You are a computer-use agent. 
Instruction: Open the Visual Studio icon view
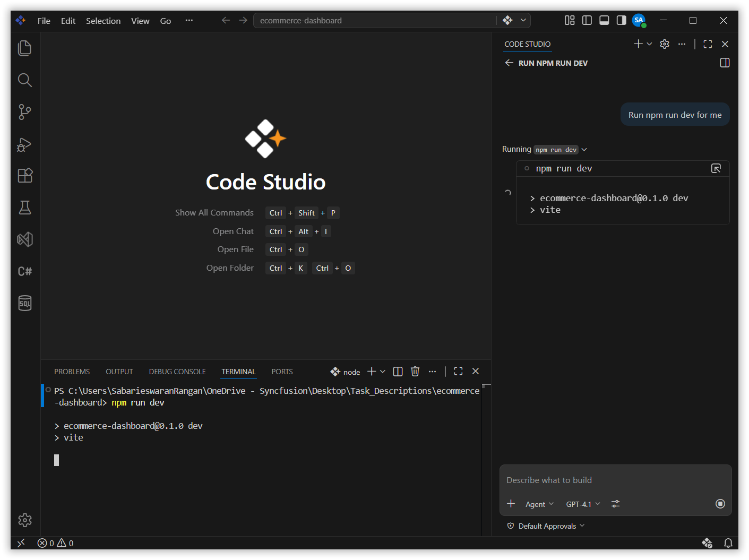25,239
